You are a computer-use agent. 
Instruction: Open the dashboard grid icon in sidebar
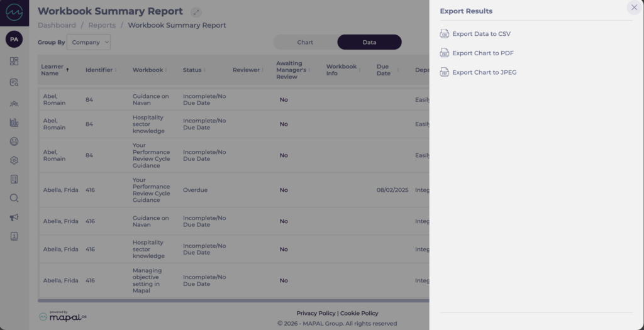coord(14,61)
